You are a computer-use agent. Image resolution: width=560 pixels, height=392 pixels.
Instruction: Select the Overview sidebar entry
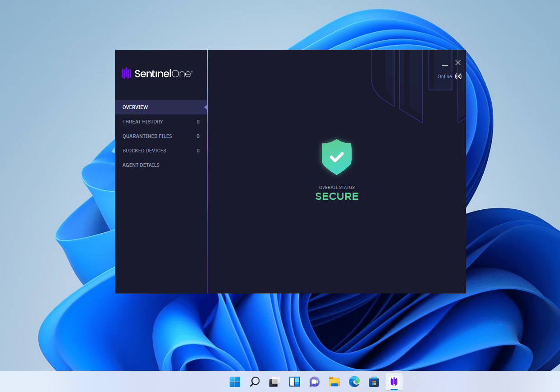tap(135, 107)
